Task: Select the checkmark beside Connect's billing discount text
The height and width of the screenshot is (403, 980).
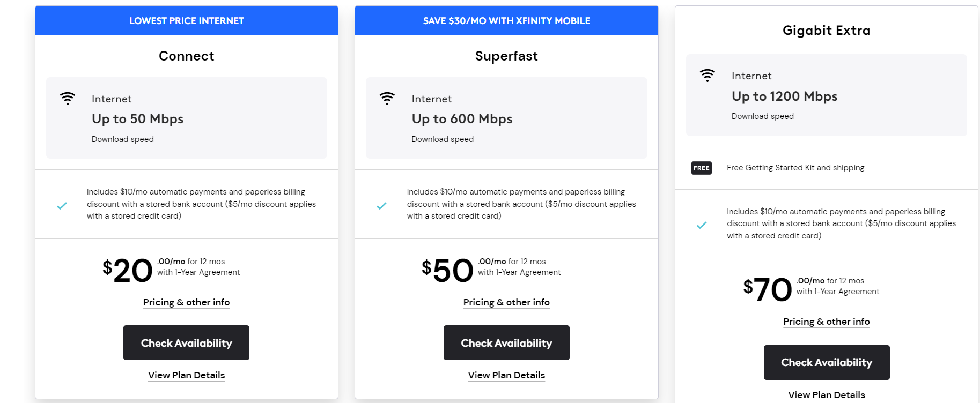Action: click(x=62, y=205)
